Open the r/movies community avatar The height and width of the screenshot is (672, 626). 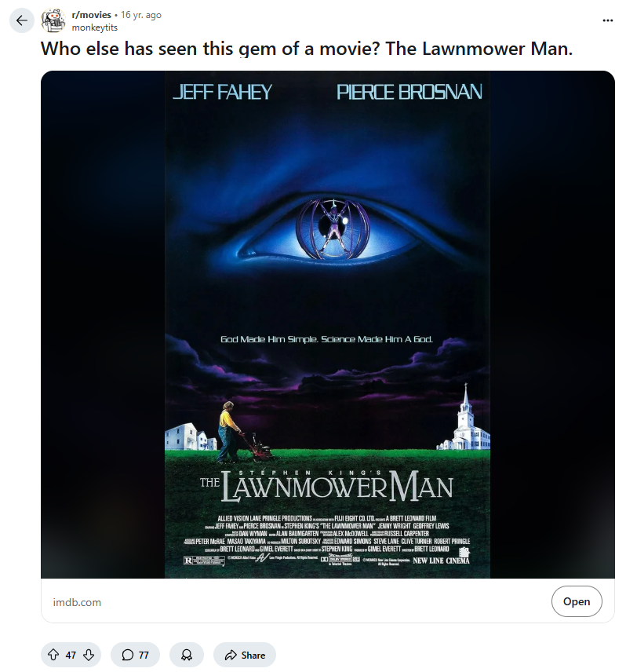coord(53,20)
